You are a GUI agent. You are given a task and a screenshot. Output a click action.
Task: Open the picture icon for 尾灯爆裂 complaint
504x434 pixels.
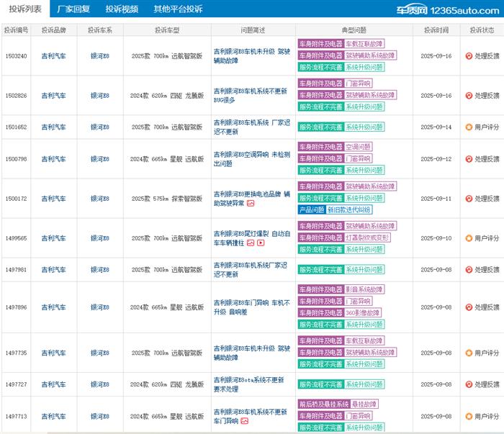coord(251,243)
